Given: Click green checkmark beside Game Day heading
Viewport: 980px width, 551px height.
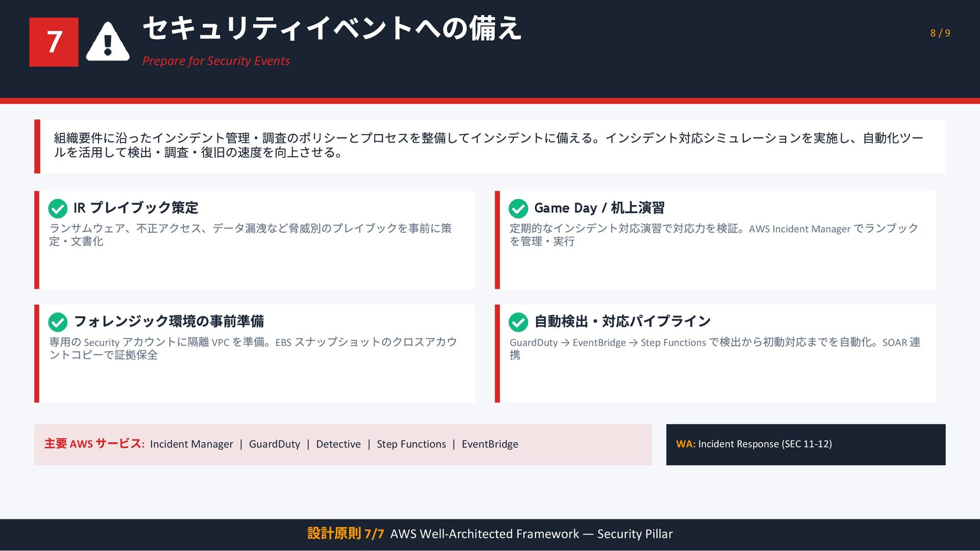Looking at the screenshot, I should coord(518,208).
